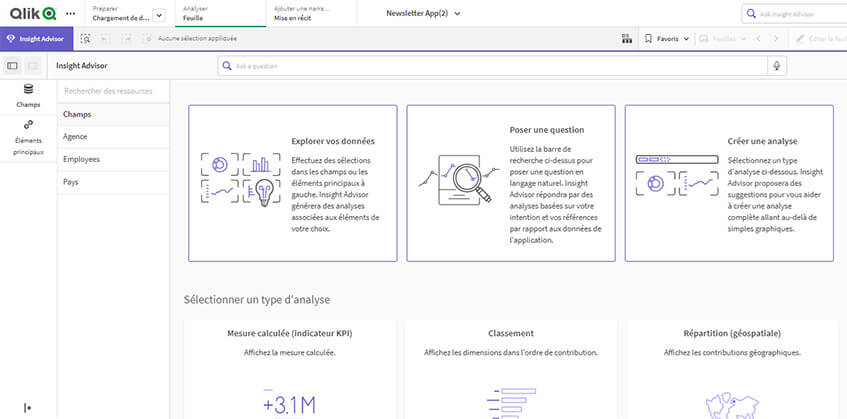Click the step forward selection icon
847x419 pixels.
tap(126, 39)
